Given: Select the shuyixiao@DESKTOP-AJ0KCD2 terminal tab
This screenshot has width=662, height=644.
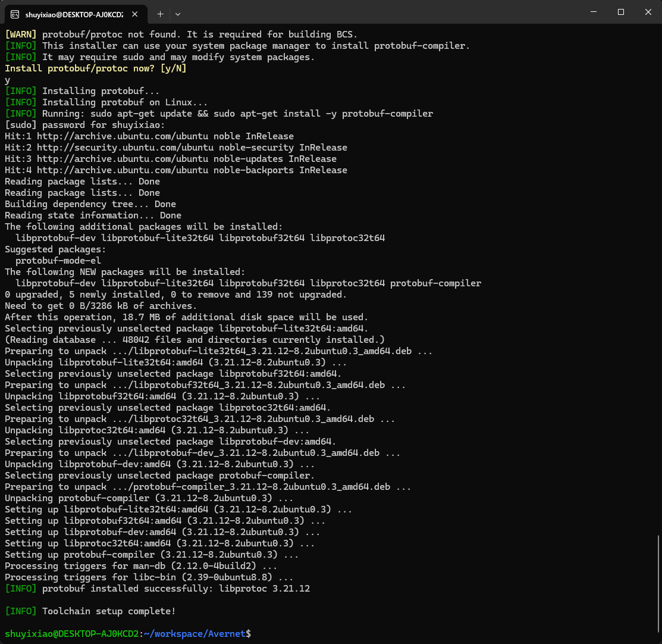Looking at the screenshot, I should [x=76, y=14].
